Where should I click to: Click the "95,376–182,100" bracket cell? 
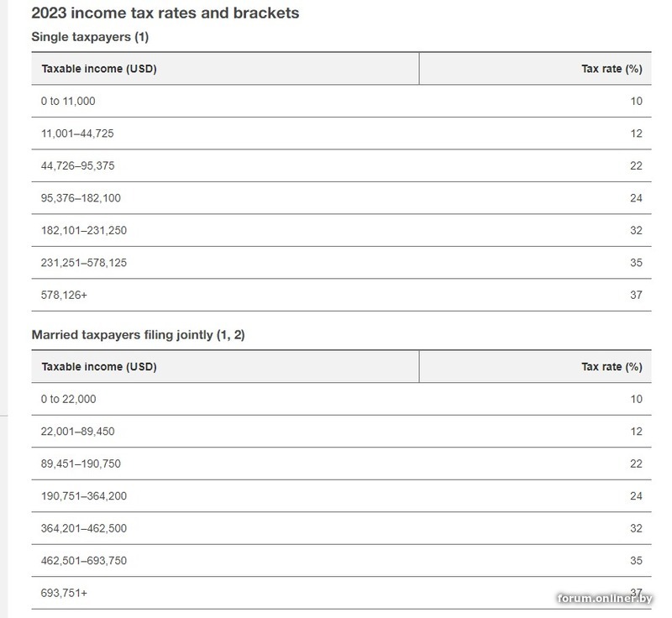click(x=81, y=198)
